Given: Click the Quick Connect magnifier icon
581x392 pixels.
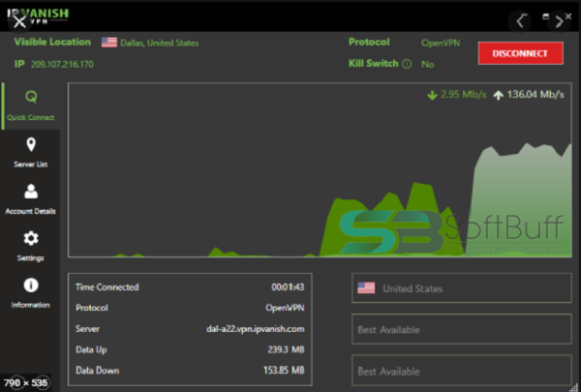Looking at the screenshot, I should point(31,97).
